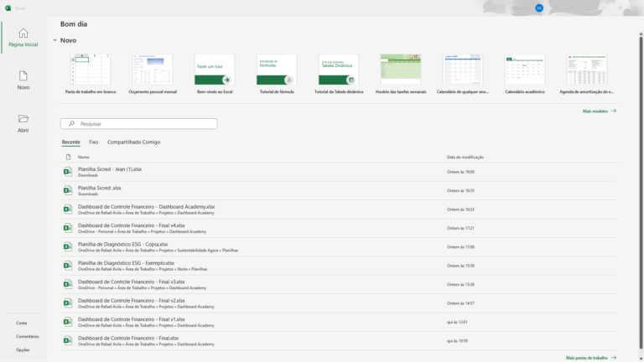
Task: Click the Abrir folder icon in sidebar
Action: (23, 119)
